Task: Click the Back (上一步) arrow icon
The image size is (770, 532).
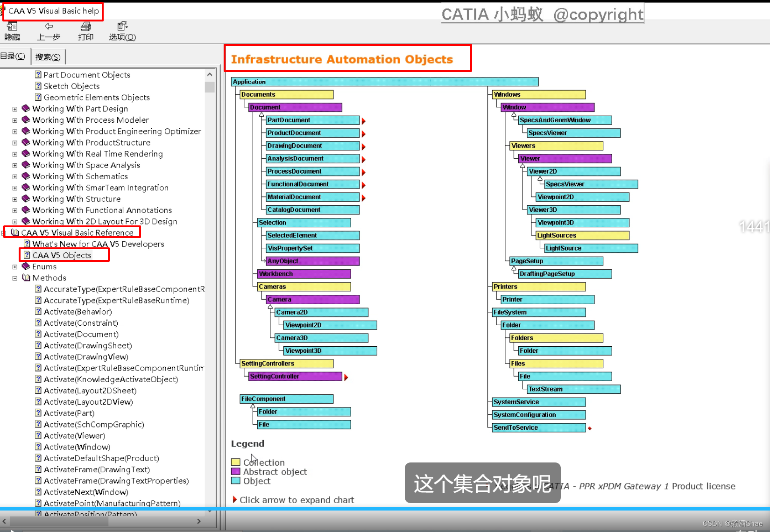Action: (x=49, y=27)
